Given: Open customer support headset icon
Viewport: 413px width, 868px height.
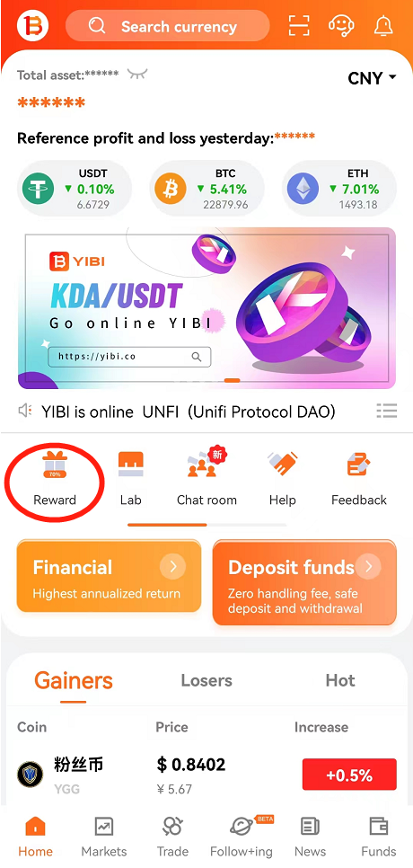Looking at the screenshot, I should tap(341, 25).
